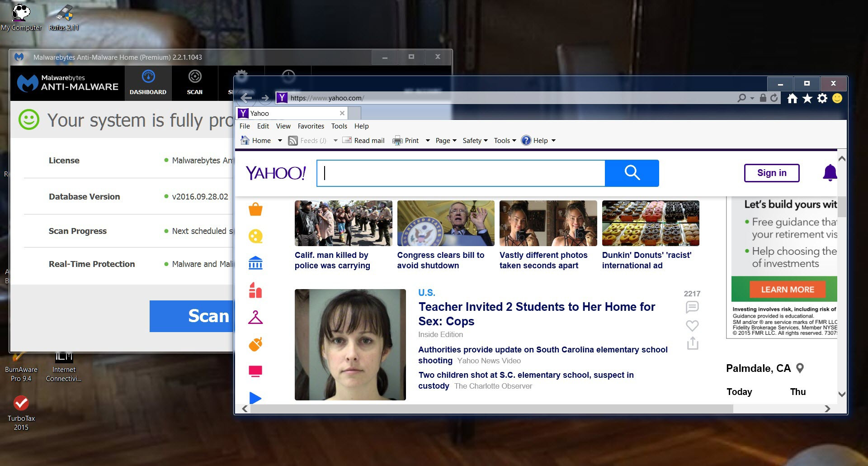
Task: Open the Page dropdown in command bar
Action: [x=446, y=141]
